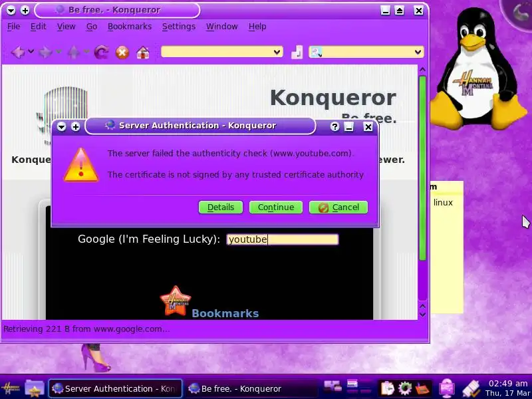
Task: Click the Forward arrow toolbar icon
Action: pos(45,53)
